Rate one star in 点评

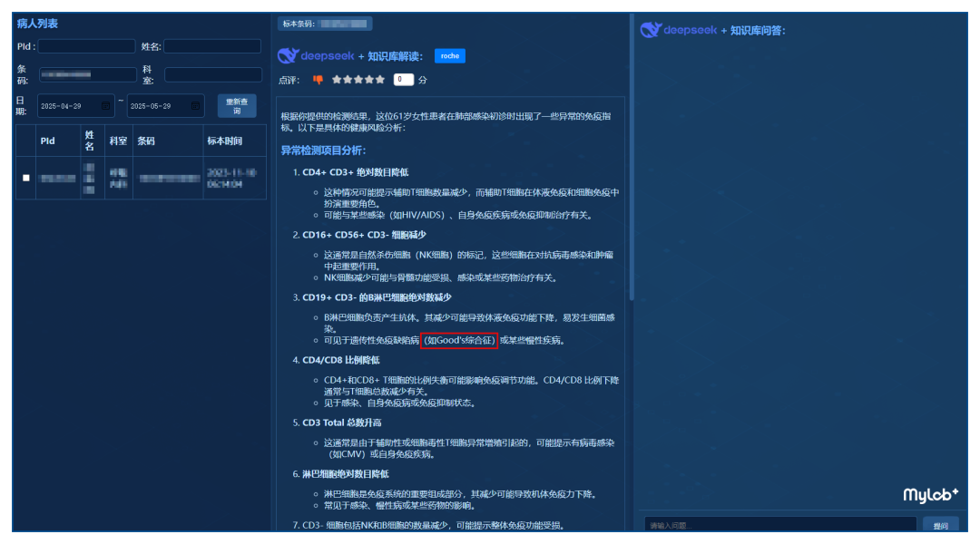pos(337,79)
